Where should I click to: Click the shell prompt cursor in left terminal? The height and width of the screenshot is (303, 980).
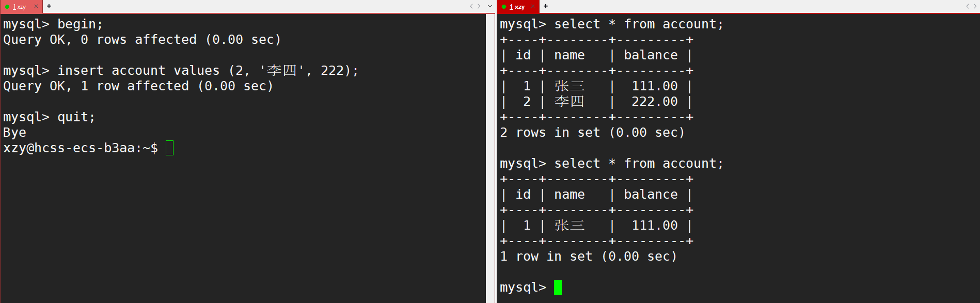tap(169, 148)
